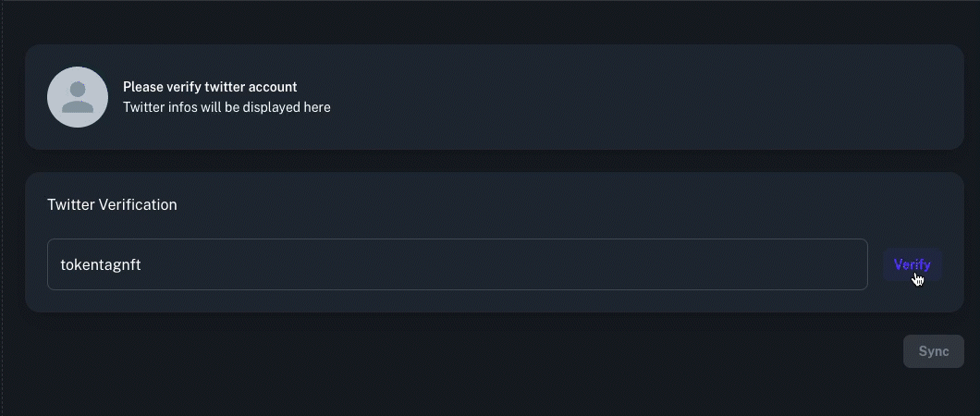Click the word 'twitter' in the bold heading
Viewport: 980px width, 416px height.
tap(225, 87)
